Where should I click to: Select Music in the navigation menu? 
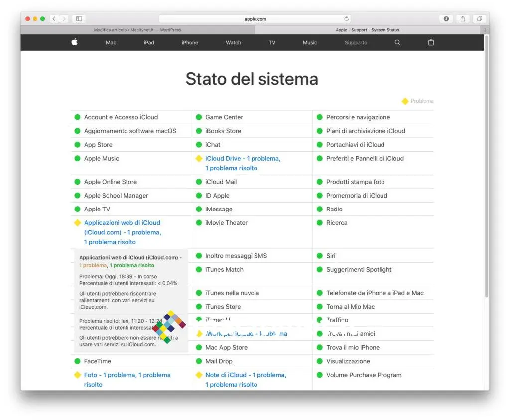click(309, 43)
